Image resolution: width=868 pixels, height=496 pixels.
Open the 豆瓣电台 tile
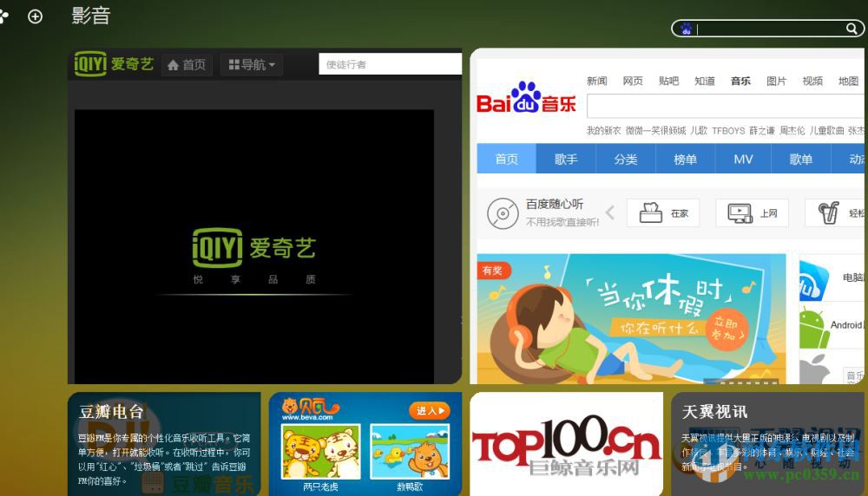coord(164,444)
